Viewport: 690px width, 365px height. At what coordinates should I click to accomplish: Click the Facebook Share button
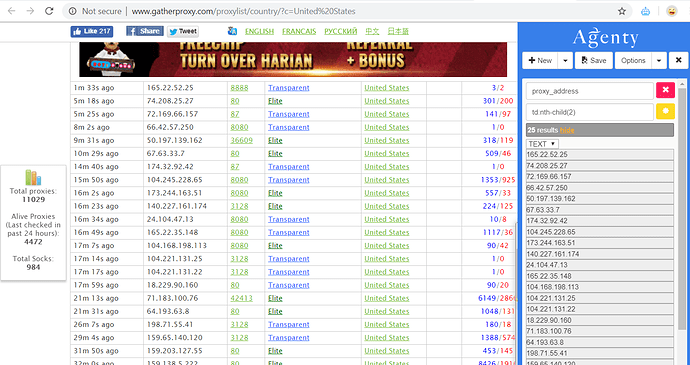[145, 31]
